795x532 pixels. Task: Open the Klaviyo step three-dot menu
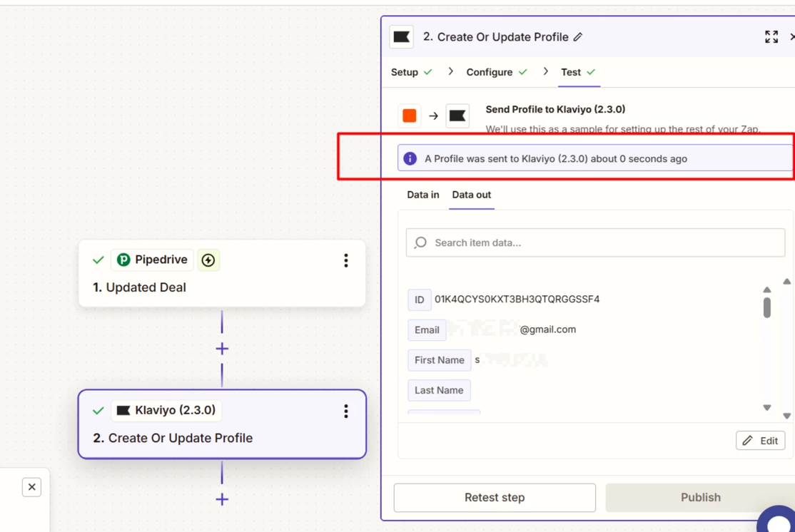pyautogui.click(x=346, y=411)
